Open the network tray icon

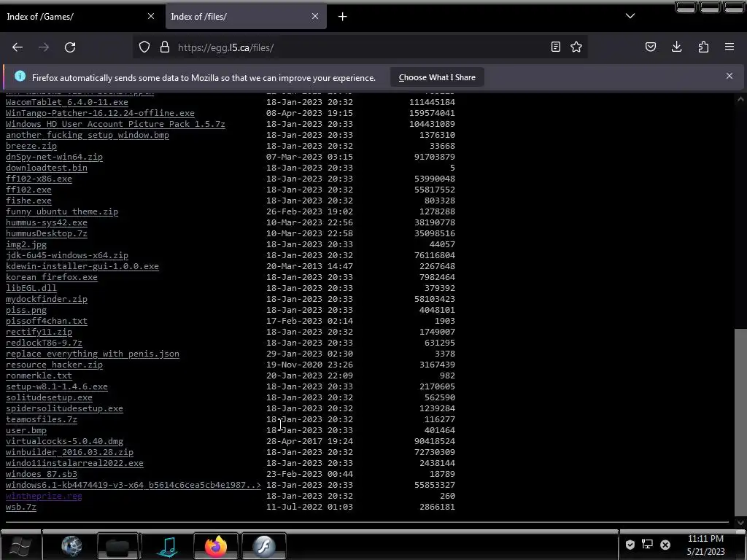pyautogui.click(x=648, y=545)
